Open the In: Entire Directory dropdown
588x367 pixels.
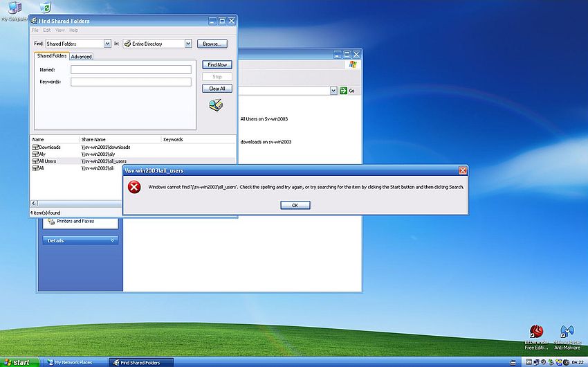pyautogui.click(x=187, y=44)
